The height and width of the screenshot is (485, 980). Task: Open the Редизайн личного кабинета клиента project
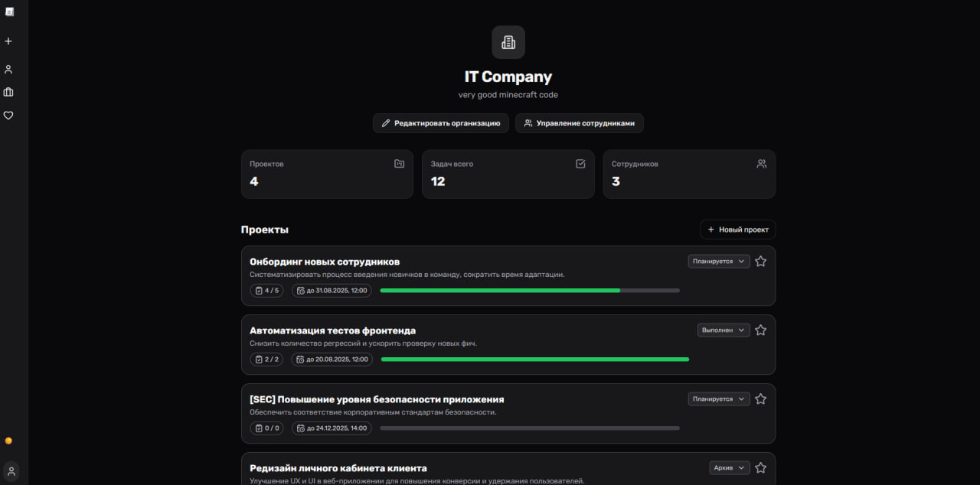tap(338, 468)
